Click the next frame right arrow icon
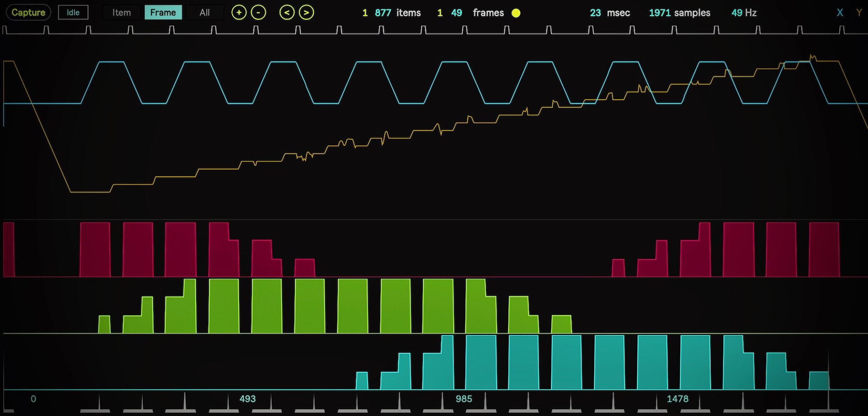 pos(306,13)
